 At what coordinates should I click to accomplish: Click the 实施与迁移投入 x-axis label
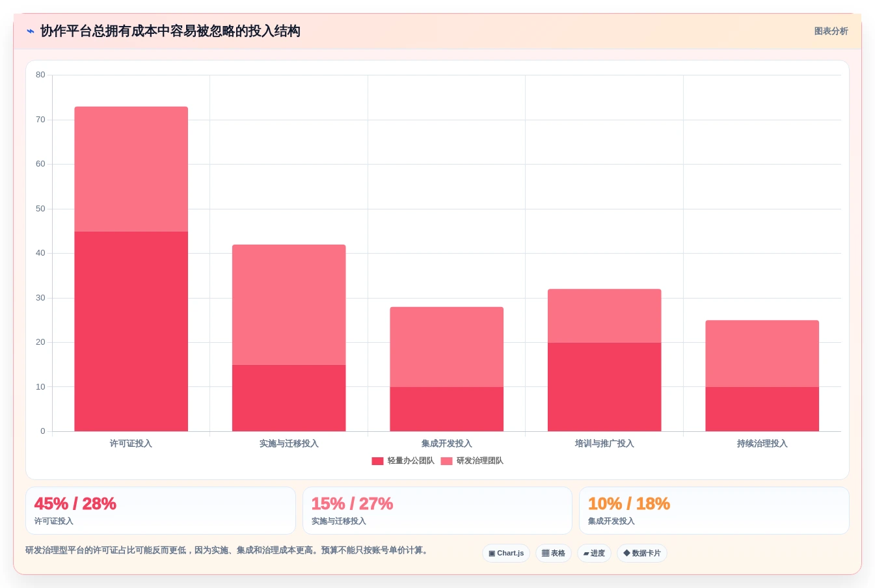(x=289, y=444)
